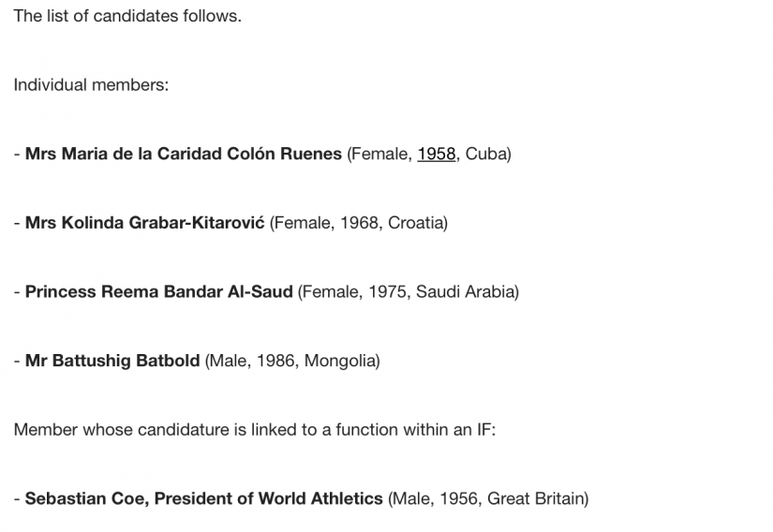This screenshot has height=532, width=773.
Task: Click the name Mr Battushig Batbold
Action: pos(112,361)
